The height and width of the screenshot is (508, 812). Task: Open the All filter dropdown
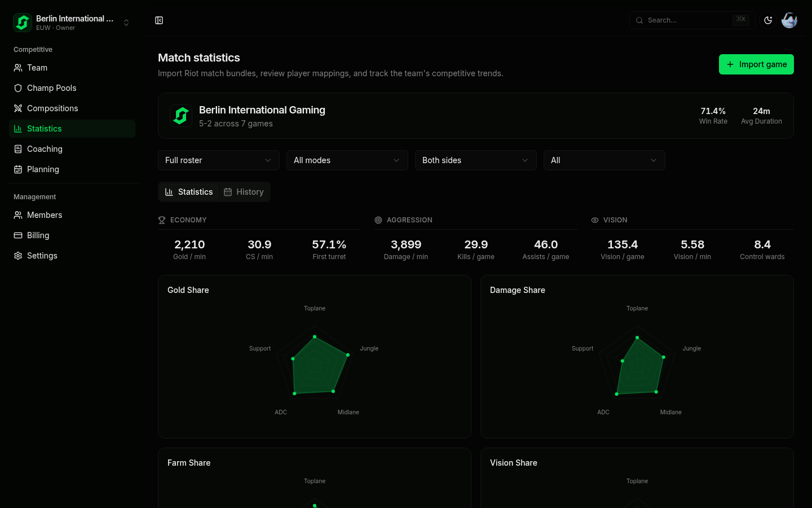click(604, 160)
